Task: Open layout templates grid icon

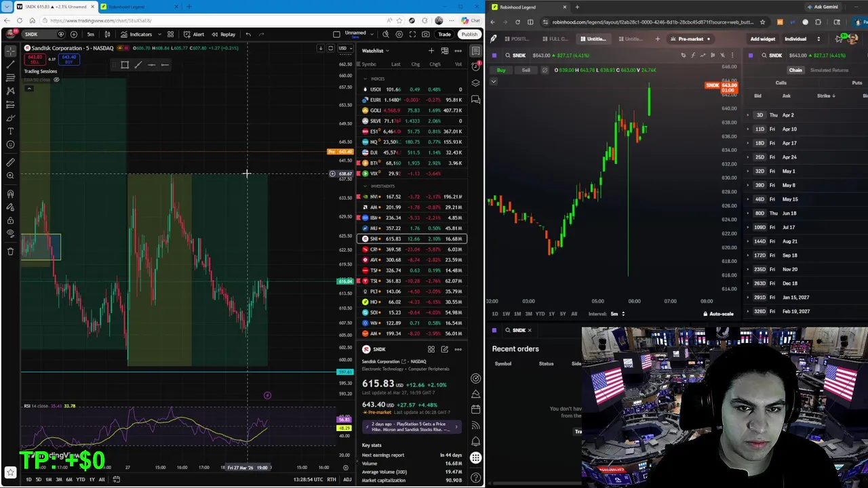Action: tap(170, 35)
